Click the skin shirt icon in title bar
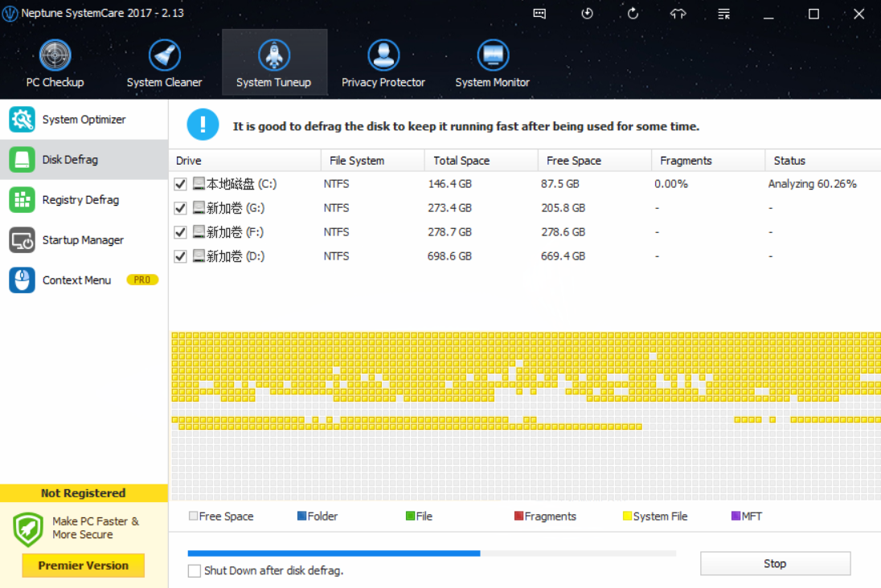Viewport: 881px width, 588px height. (678, 14)
